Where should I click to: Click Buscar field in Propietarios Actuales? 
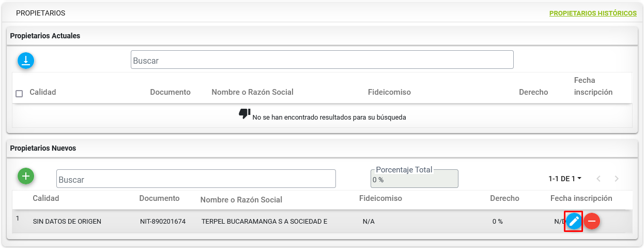(322, 60)
